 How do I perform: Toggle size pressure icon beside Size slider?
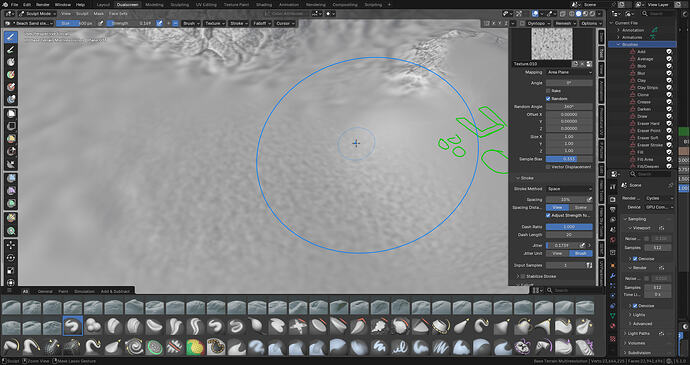[x=101, y=23]
